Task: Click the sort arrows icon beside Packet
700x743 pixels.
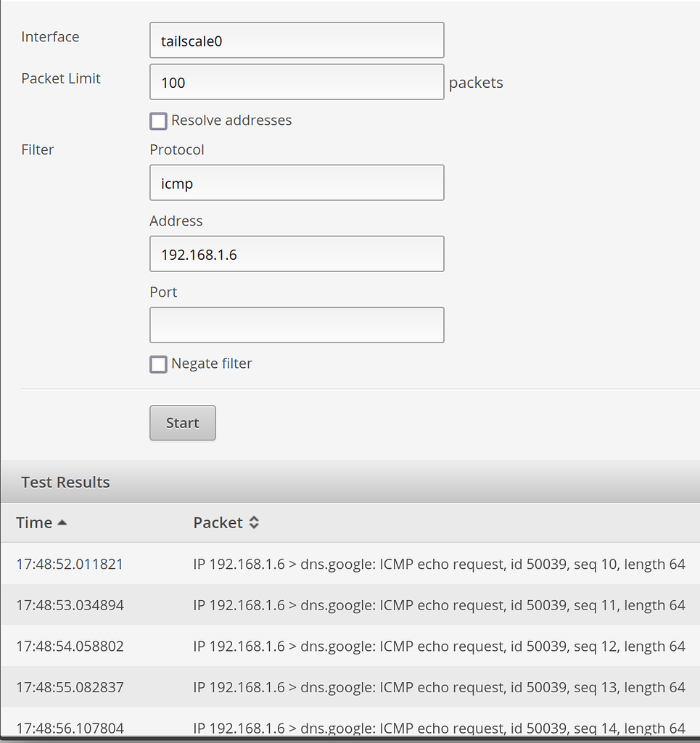Action: [x=254, y=522]
